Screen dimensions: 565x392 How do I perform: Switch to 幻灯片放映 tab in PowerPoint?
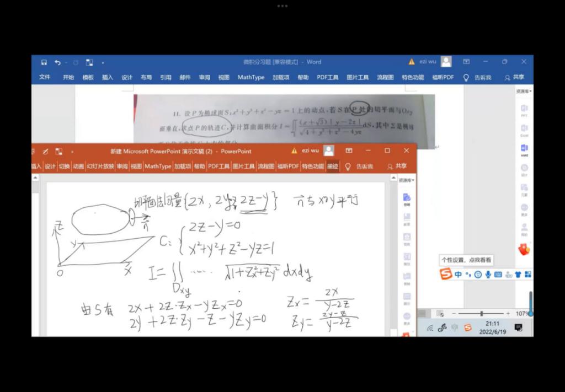point(100,167)
